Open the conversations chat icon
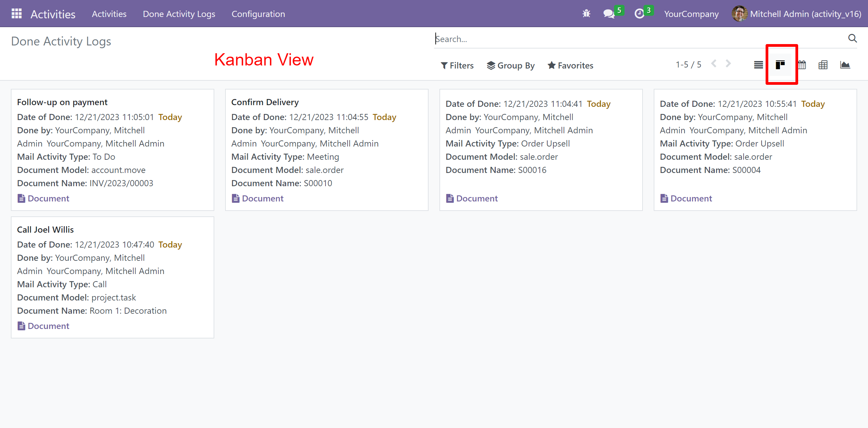The height and width of the screenshot is (428, 868). pyautogui.click(x=609, y=14)
